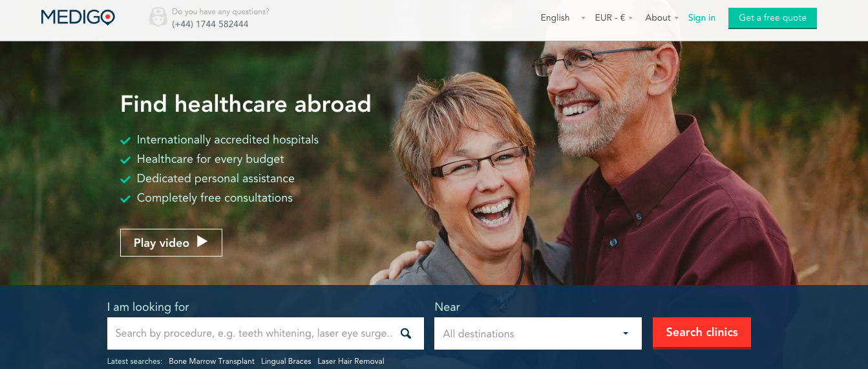The width and height of the screenshot is (868, 369).
Task: Click the magnifying glass search icon
Action: (406, 333)
